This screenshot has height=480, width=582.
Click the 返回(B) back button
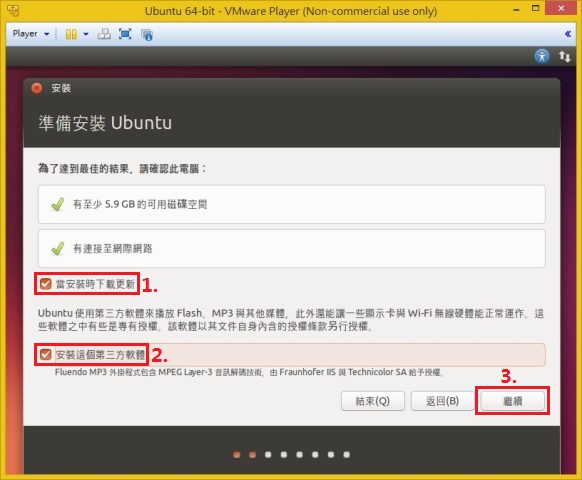[442, 401]
